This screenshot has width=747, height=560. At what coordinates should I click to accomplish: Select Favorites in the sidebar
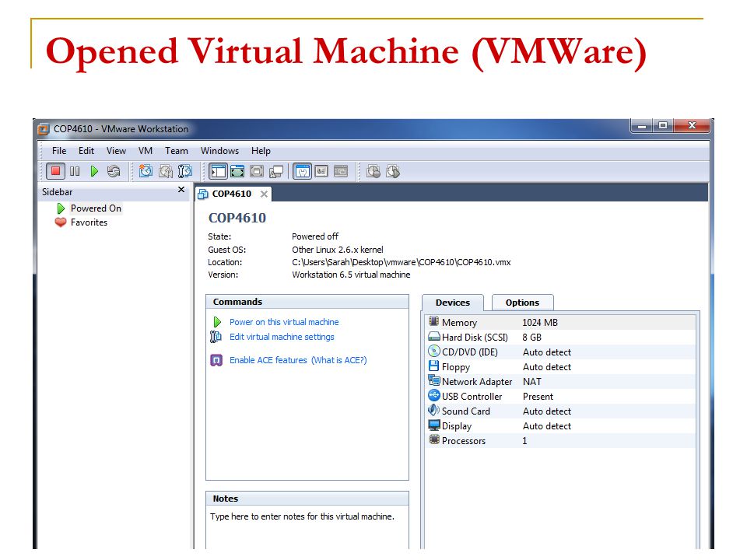[x=89, y=222]
